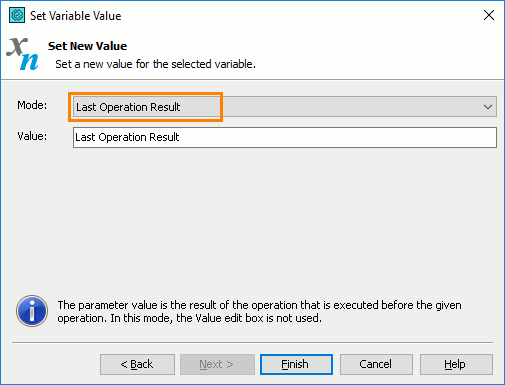This screenshot has height=385, width=505.
Task: Click the blue information icon
Action: tap(32, 311)
